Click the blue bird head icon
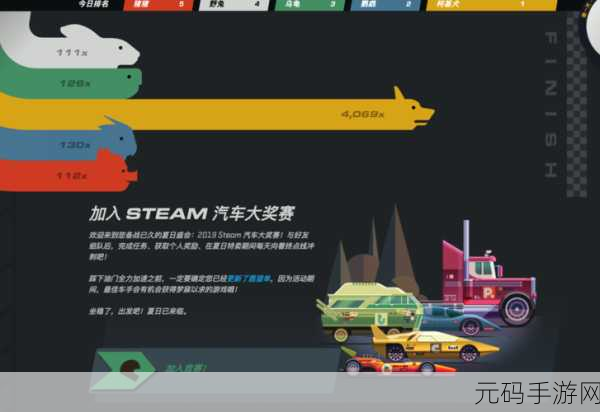Screen dimensions: 600x412 [x=119, y=138]
